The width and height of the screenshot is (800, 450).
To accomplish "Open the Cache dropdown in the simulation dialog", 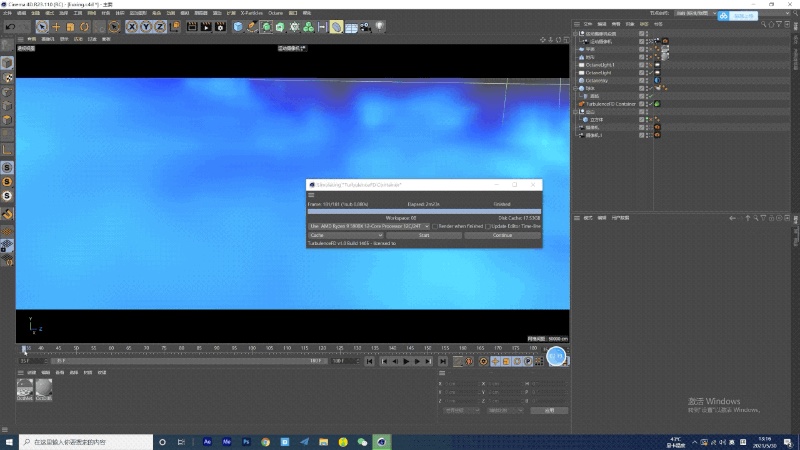I will point(345,235).
